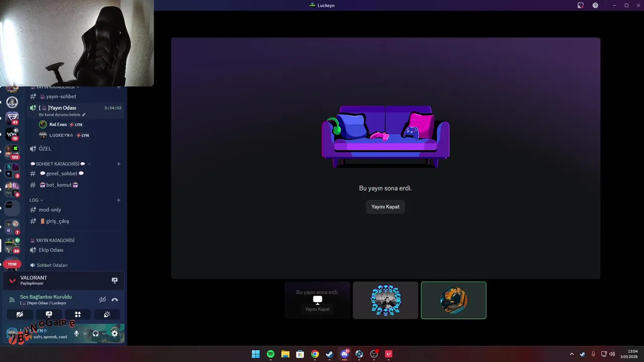Click the YENİ new mentions pill
This screenshot has width=644, height=362.
pos(12,264)
